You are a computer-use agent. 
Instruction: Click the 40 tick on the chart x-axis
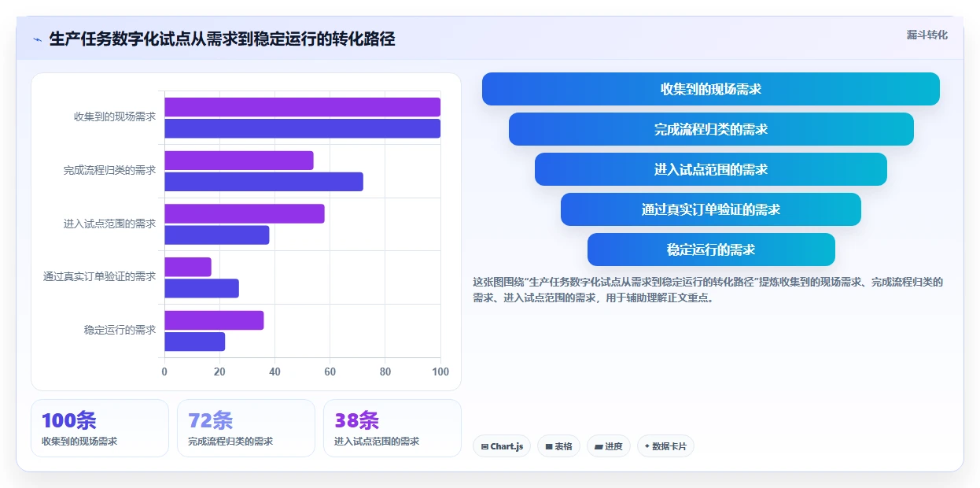[x=274, y=372]
